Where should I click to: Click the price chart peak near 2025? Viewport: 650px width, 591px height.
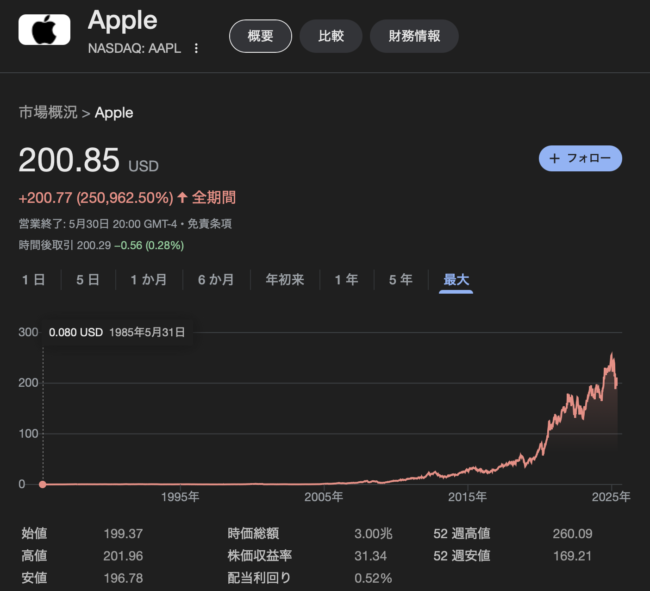(x=612, y=355)
